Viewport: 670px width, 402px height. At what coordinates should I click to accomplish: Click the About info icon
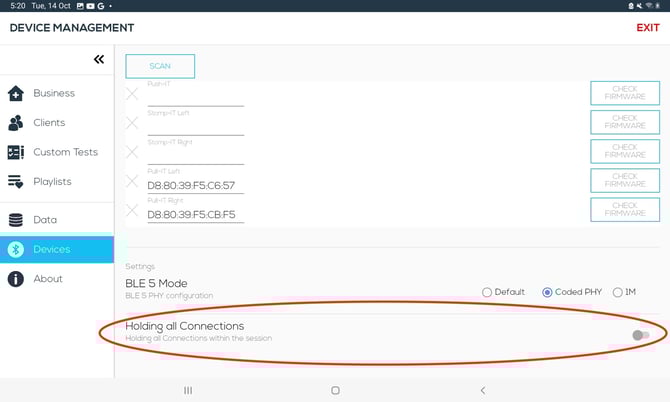coord(15,279)
